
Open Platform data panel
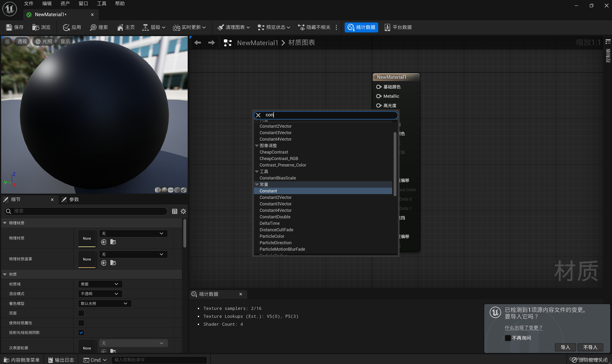[398, 27]
